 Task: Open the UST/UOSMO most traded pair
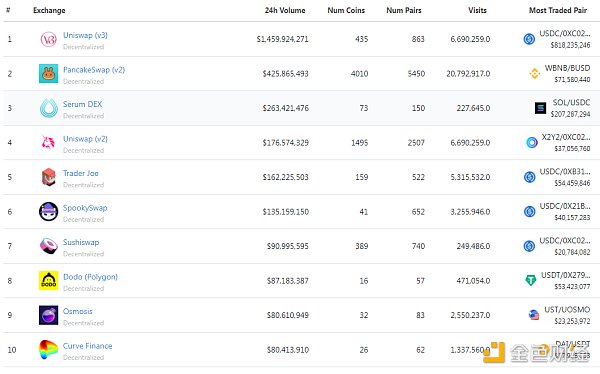pyautogui.click(x=567, y=309)
